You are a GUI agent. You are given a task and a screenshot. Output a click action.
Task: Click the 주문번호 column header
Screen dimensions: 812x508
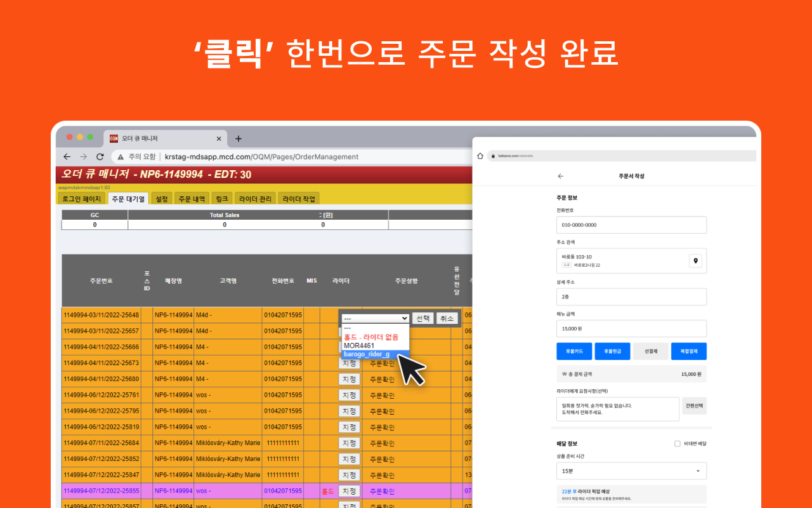coord(101,281)
